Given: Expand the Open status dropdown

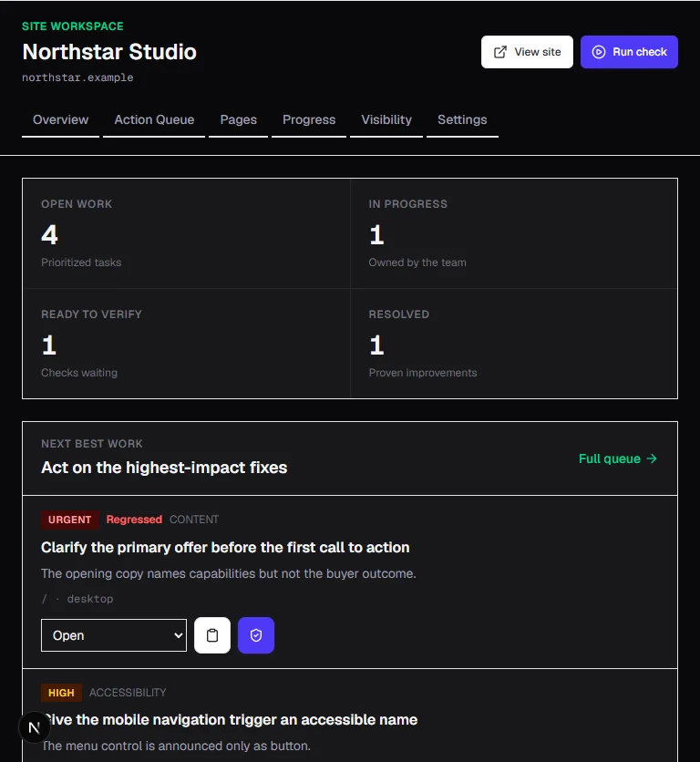Looking at the screenshot, I should 114,635.
